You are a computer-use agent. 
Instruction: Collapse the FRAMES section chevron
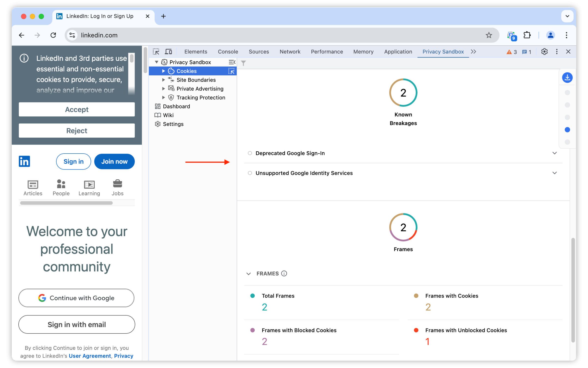pyautogui.click(x=249, y=274)
